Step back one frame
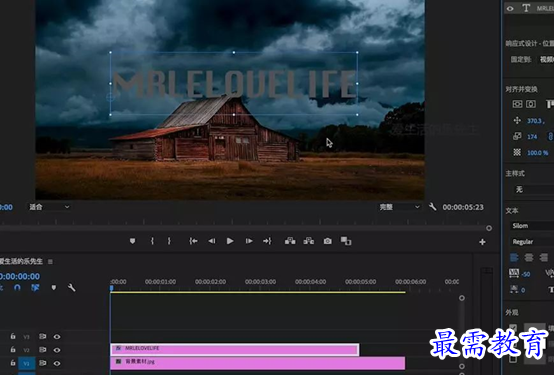Viewport: 554px width, 375px height. coord(212,241)
